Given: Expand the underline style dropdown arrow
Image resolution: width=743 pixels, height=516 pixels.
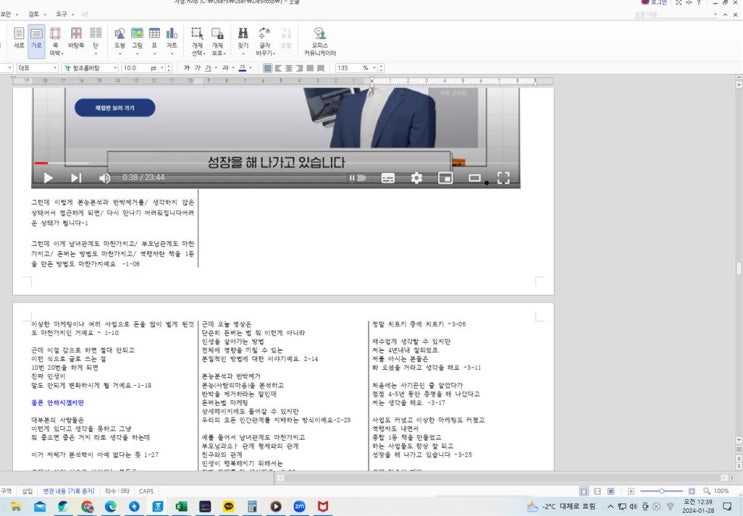Looking at the screenshot, I should pyautogui.click(x=216, y=68).
